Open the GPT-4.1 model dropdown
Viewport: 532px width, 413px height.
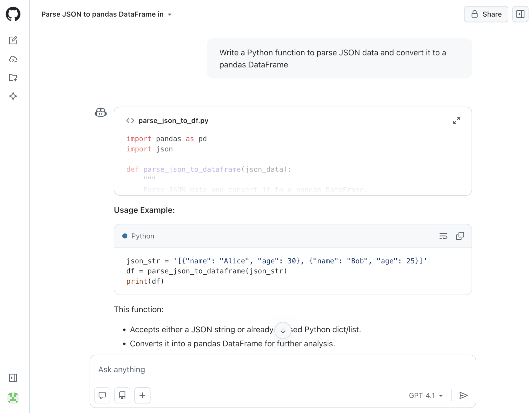click(425, 395)
